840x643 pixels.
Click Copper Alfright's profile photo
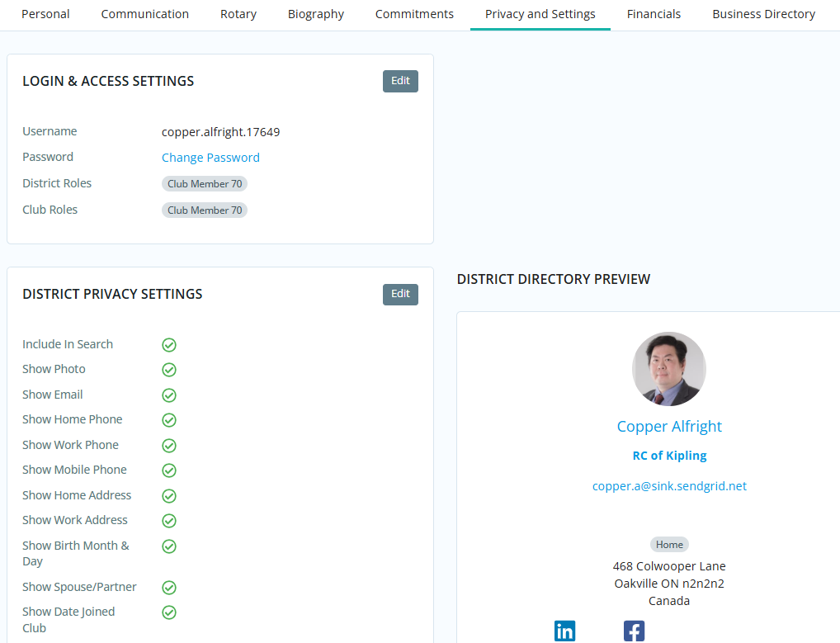click(x=669, y=369)
